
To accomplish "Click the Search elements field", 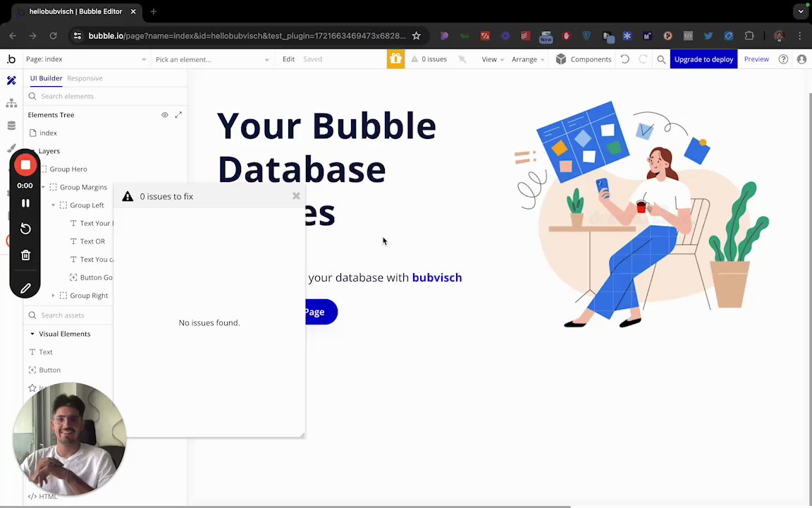I will [106, 96].
